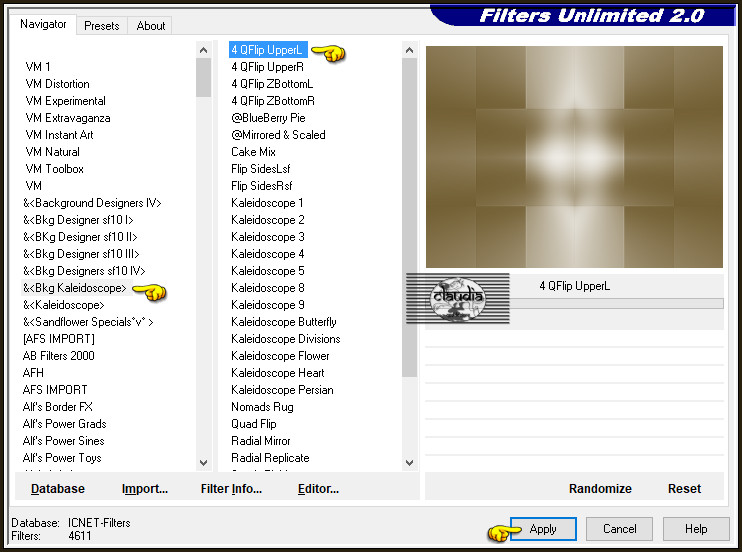Viewport: 742px width, 552px height.
Task: Select Cake Mix filter
Action: (253, 152)
